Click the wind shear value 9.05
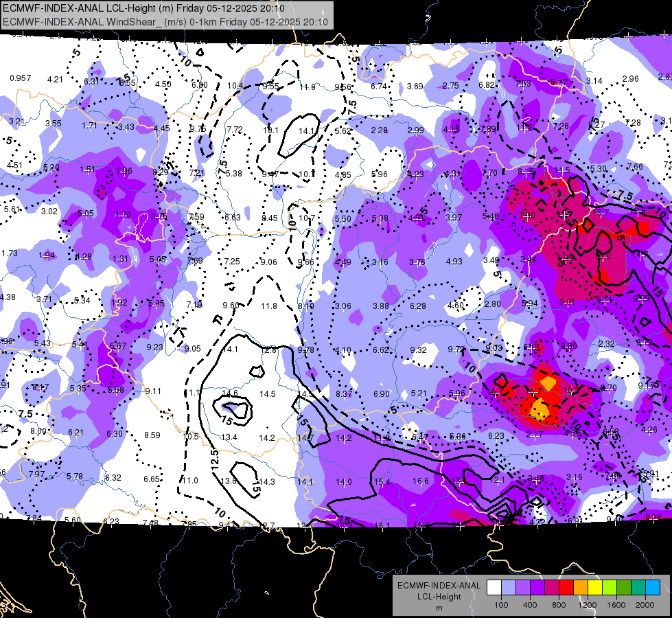 click(192, 349)
